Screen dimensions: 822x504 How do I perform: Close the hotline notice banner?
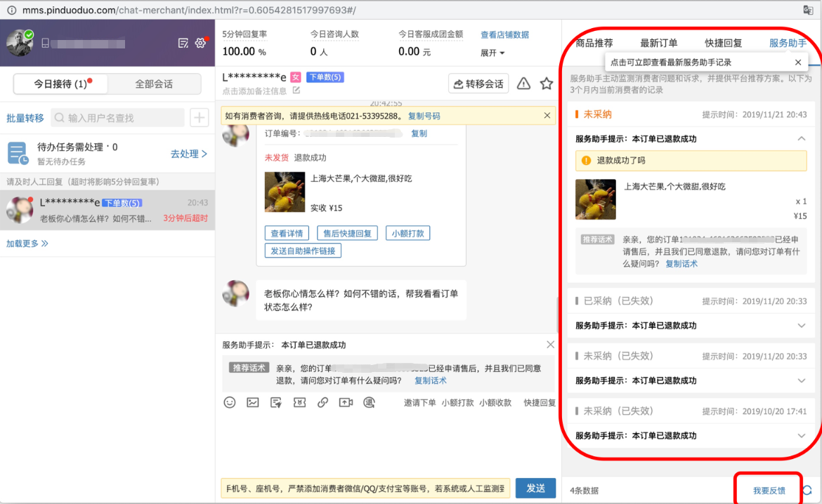tap(547, 116)
